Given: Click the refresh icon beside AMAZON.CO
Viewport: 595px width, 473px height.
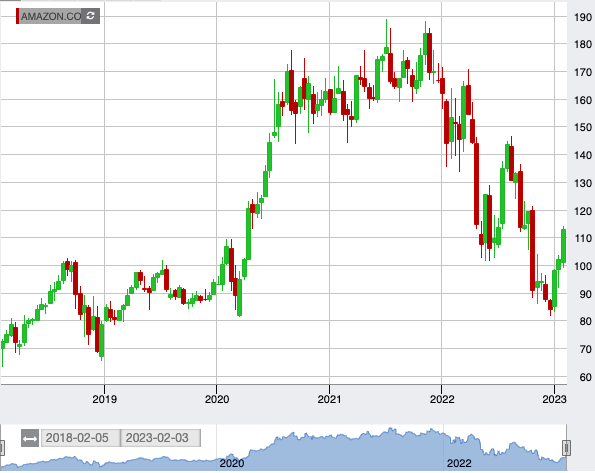Looking at the screenshot, I should [x=90, y=16].
